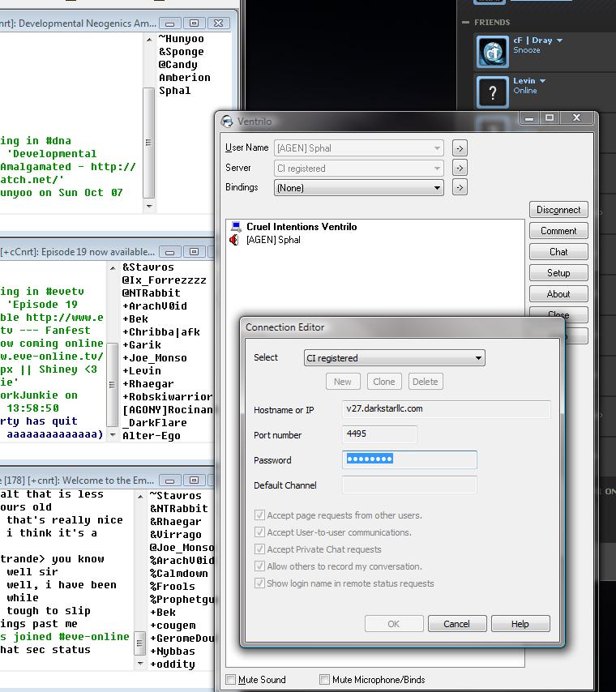Click the Cancel button in Connection Editor
The height and width of the screenshot is (692, 616).
point(456,624)
